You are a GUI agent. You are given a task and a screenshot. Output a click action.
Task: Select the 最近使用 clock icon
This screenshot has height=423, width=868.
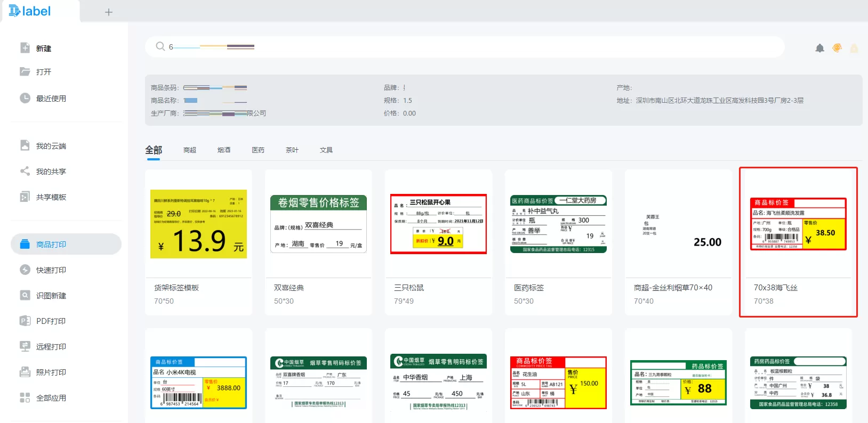tap(25, 98)
